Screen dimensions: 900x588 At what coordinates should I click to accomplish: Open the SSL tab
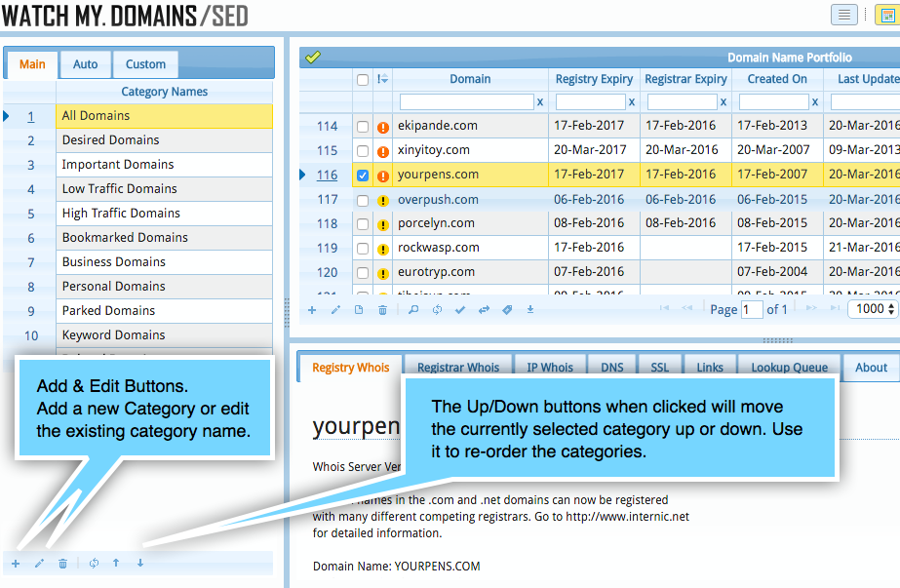[659, 368]
